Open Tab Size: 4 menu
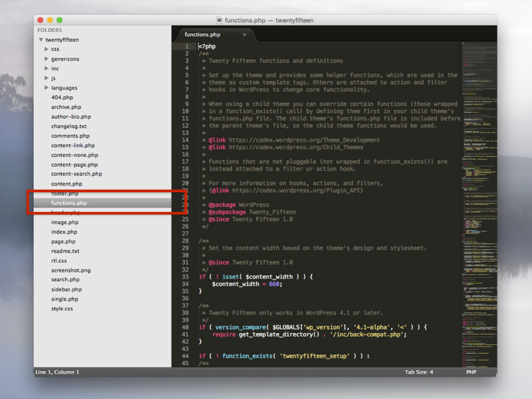532x399 pixels. pyautogui.click(x=419, y=372)
